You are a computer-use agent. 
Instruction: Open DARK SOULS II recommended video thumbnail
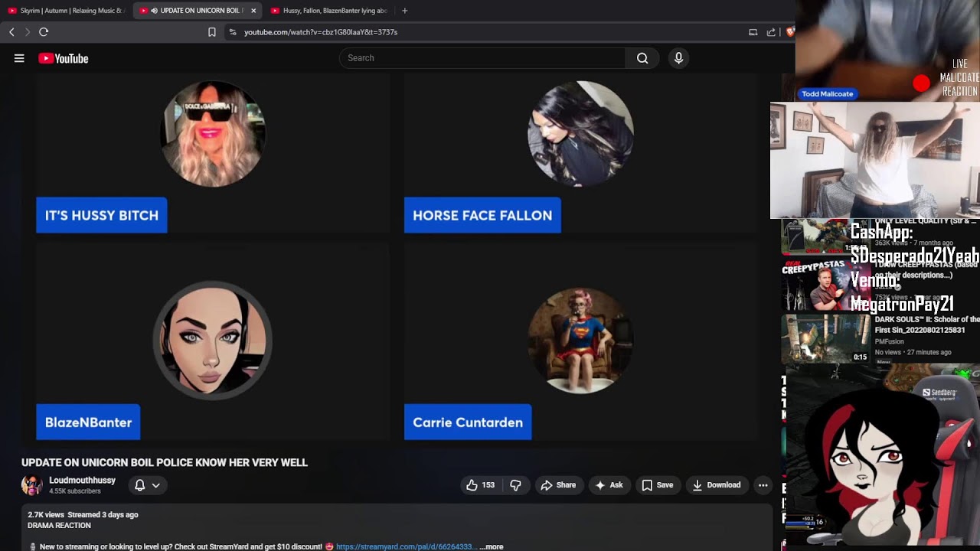click(825, 338)
